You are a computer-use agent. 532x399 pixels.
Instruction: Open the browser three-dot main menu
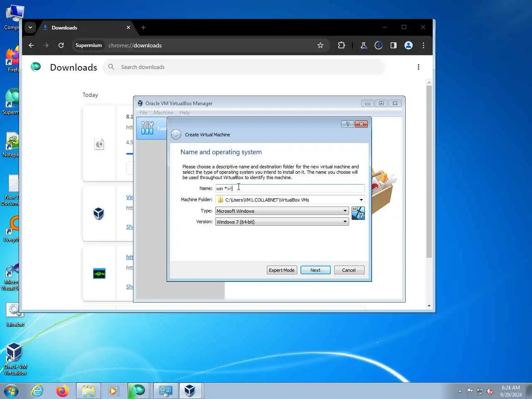tap(424, 45)
